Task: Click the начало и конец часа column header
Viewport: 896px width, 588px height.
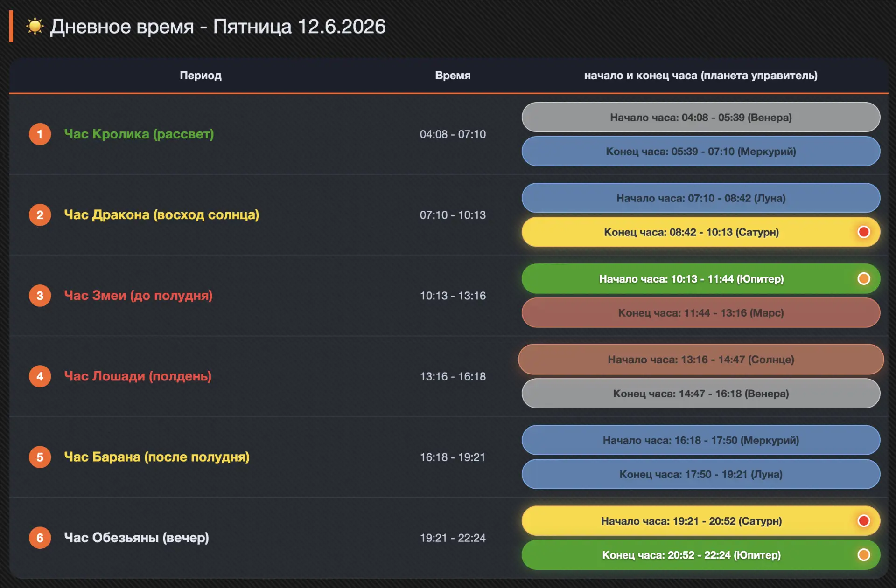Action: point(701,76)
